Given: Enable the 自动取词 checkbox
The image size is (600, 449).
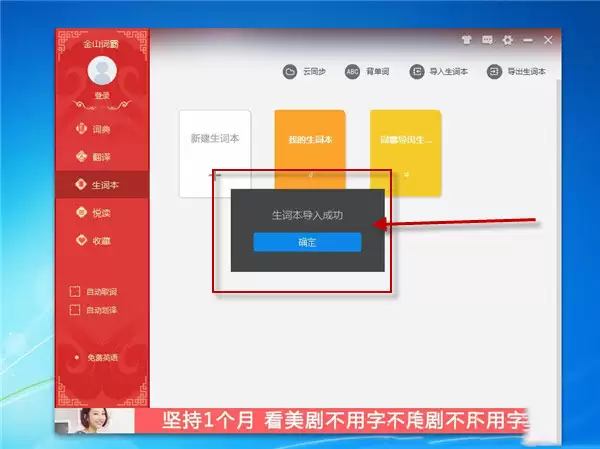Looking at the screenshot, I should (x=75, y=292).
